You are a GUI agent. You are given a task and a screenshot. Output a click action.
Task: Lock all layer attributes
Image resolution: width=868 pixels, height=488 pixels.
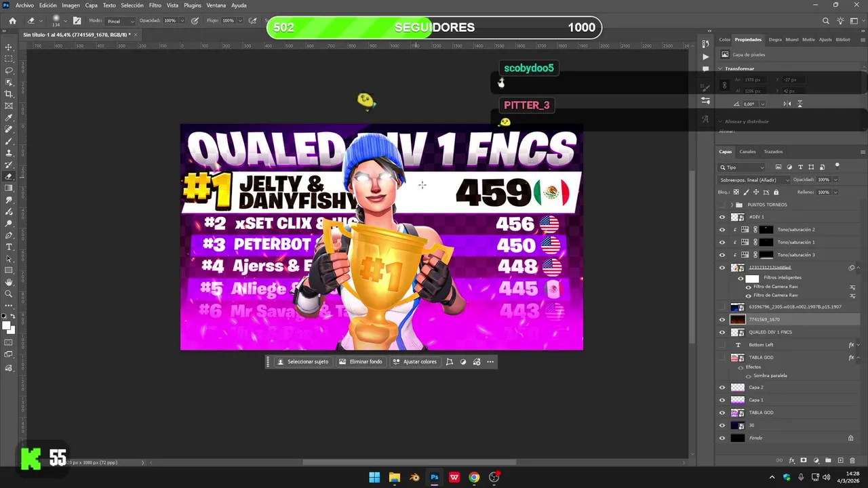click(x=777, y=192)
